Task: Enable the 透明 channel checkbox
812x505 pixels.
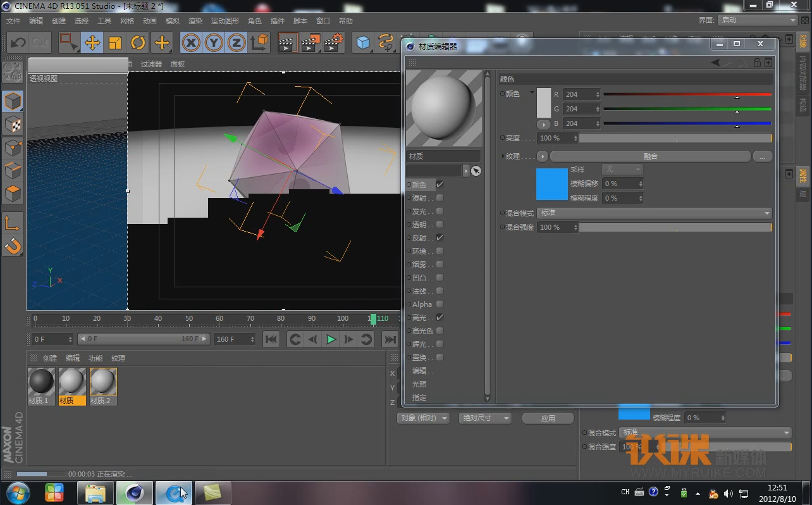Action: tap(440, 225)
